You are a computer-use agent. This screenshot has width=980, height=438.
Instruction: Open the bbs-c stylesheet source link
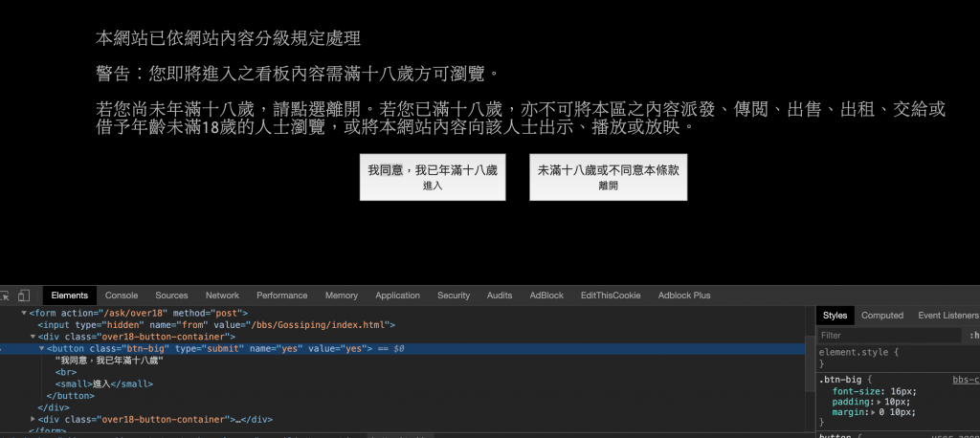966,380
